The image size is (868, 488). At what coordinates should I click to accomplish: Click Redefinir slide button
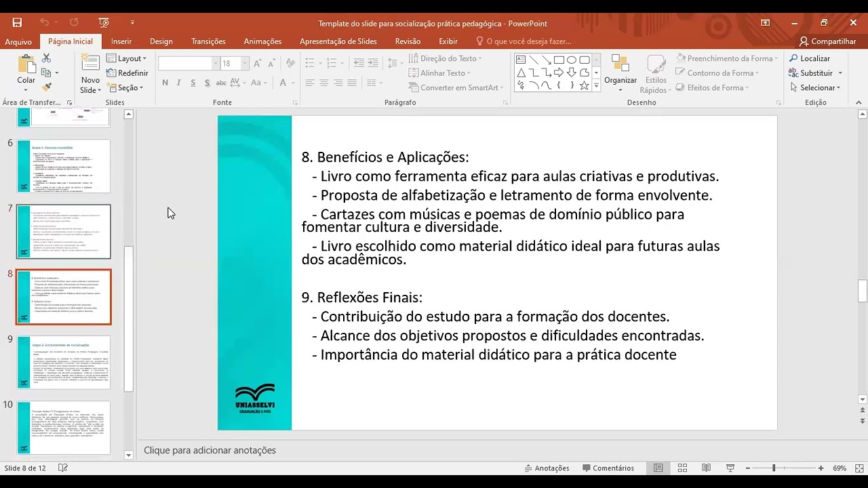[127, 73]
